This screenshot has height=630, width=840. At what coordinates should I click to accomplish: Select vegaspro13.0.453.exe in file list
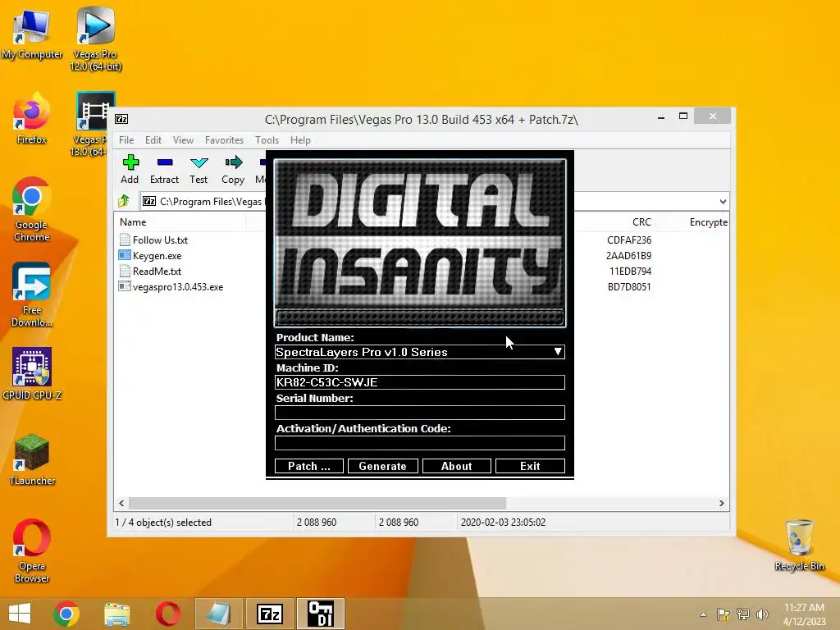pyautogui.click(x=178, y=286)
